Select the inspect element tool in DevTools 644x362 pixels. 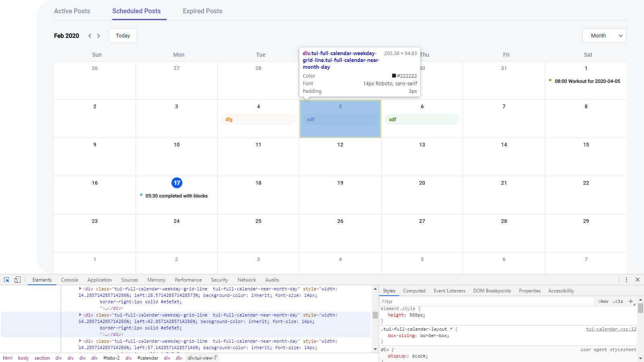tap(6, 280)
